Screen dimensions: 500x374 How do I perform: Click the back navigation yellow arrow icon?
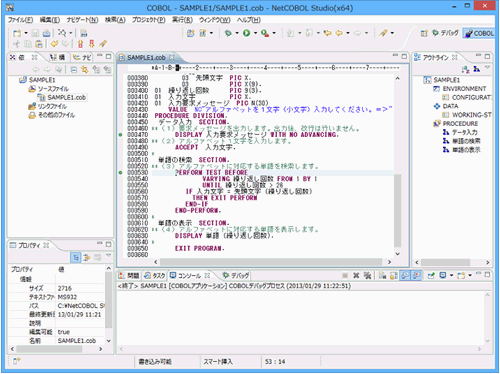[x=339, y=33]
